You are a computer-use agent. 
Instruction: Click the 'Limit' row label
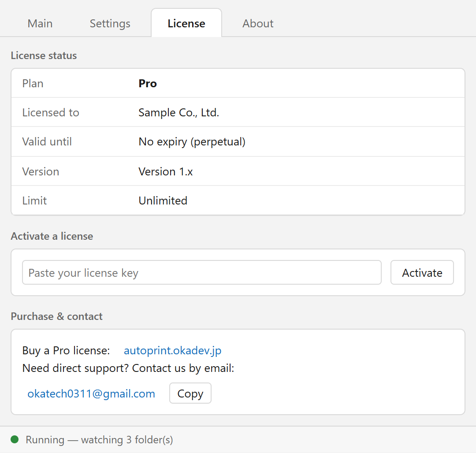[35, 201]
